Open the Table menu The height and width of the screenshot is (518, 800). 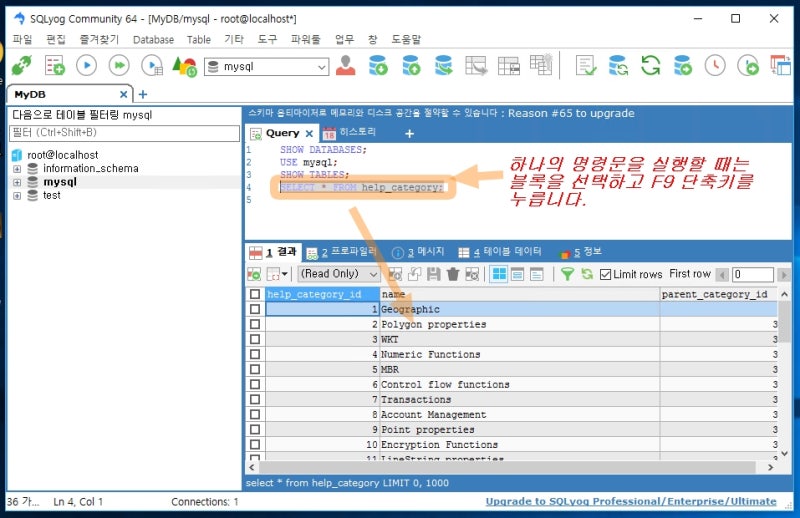click(x=198, y=39)
